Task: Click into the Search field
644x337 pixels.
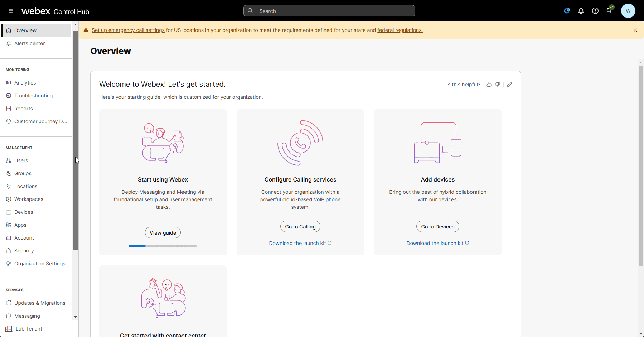Action: pos(329,11)
